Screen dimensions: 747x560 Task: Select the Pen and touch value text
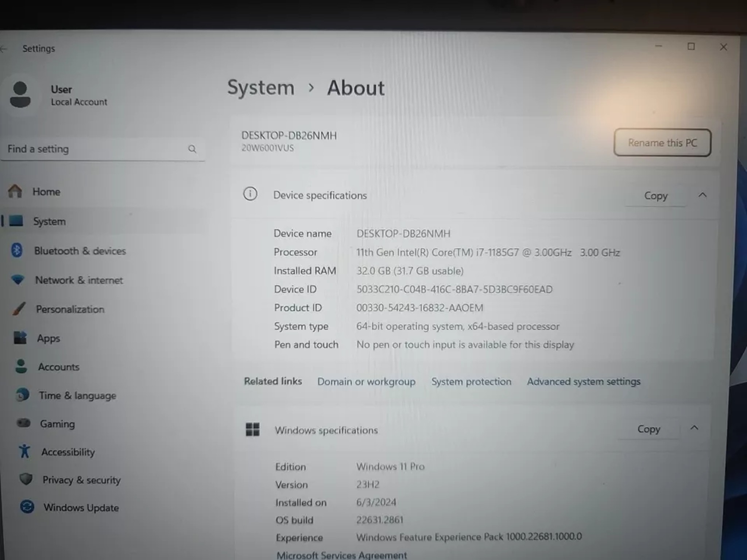click(x=465, y=345)
